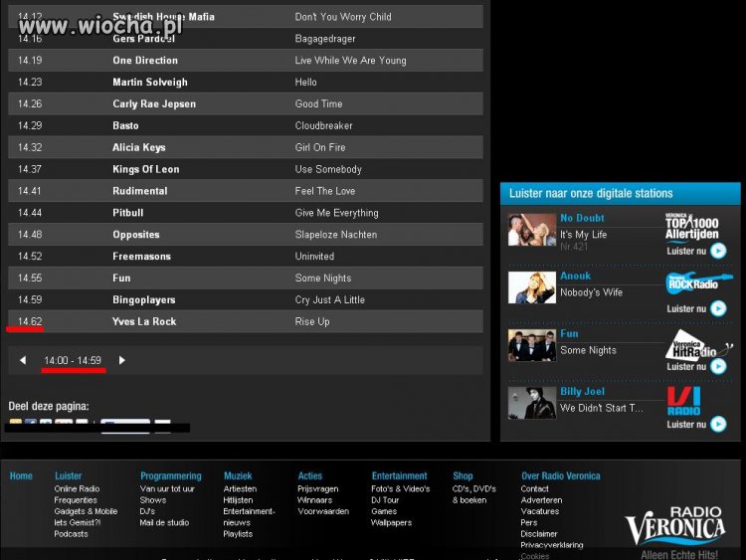Open Disclaimer link
Image resolution: width=746 pixels, height=560 pixels.
click(x=538, y=534)
